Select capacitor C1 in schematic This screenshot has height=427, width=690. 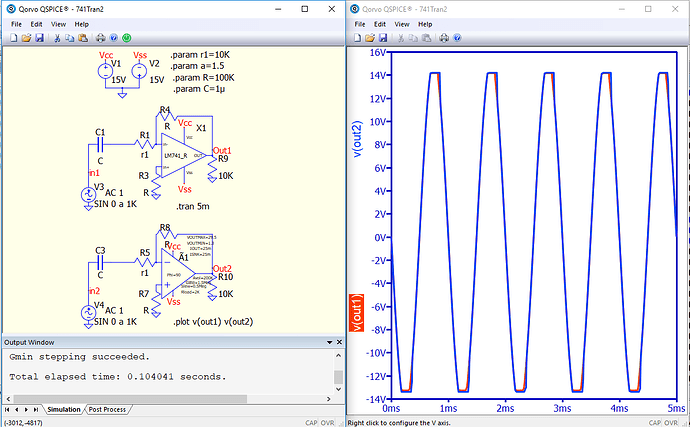coord(100,144)
